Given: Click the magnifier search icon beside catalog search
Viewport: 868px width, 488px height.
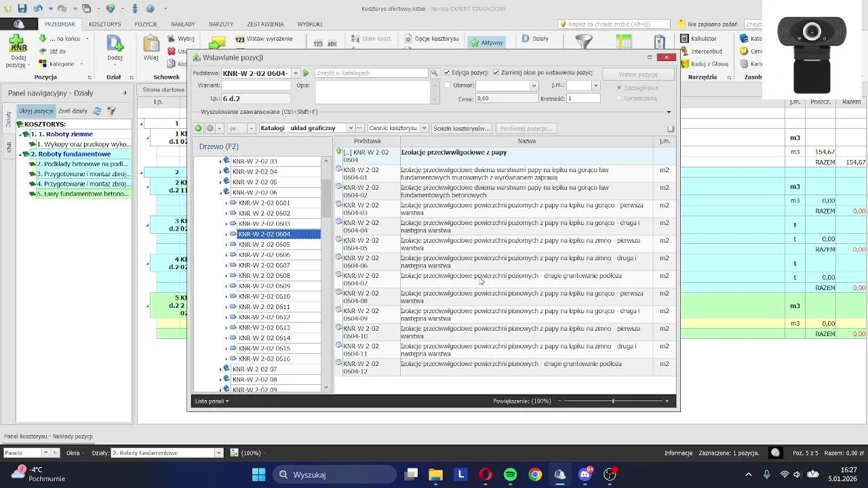Looking at the screenshot, I should click(x=435, y=73).
